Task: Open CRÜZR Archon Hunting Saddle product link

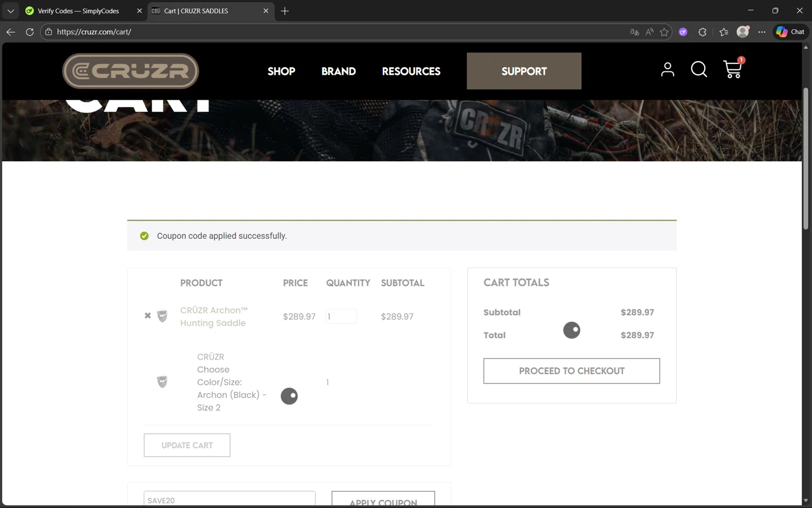Action: click(213, 316)
